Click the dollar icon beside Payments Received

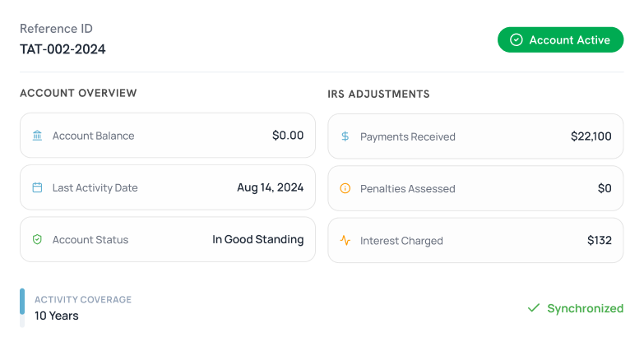345,136
